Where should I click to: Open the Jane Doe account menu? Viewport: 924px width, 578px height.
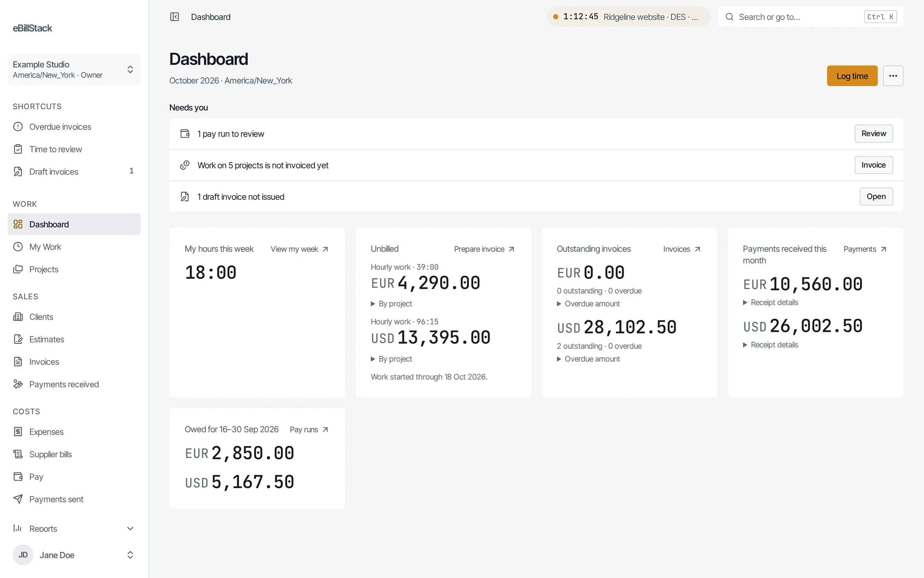pyautogui.click(x=74, y=555)
